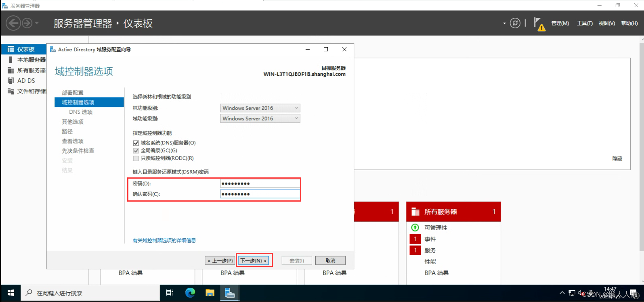Viewport: 644px width, 302px height.
Task: Click the 密码(D) input field
Action: [x=260, y=183]
